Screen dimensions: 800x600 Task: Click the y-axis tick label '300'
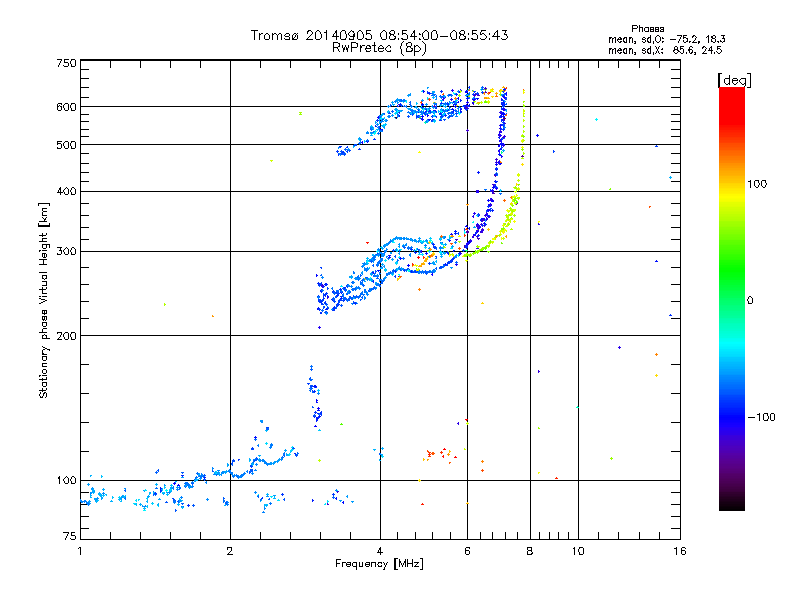(x=66, y=251)
